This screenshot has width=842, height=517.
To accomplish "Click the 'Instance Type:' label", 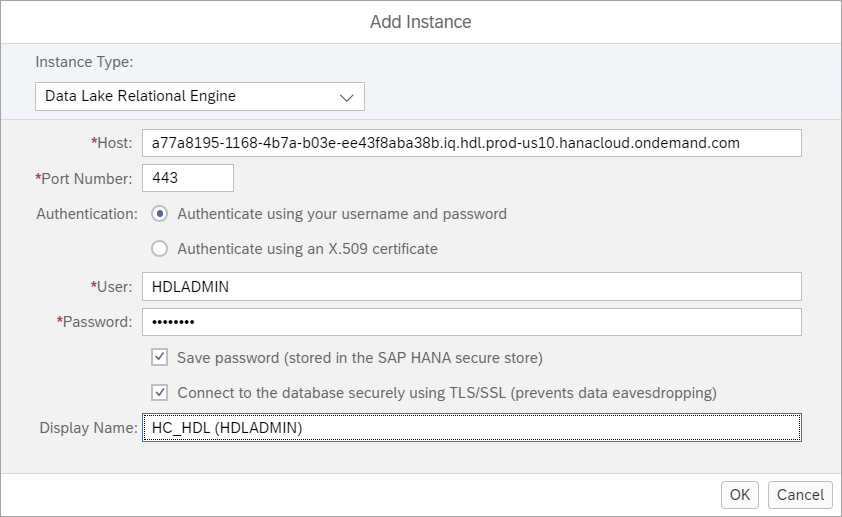I will click(84, 62).
